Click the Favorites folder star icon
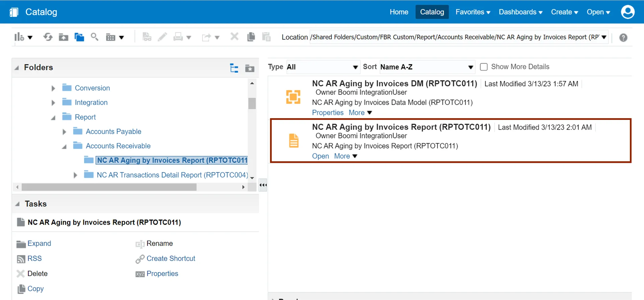 click(x=250, y=68)
